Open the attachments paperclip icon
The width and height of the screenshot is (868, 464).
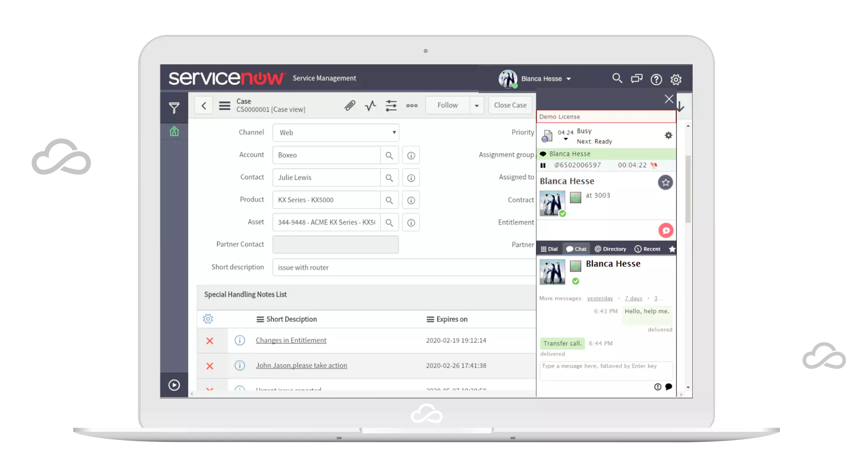[x=350, y=105]
